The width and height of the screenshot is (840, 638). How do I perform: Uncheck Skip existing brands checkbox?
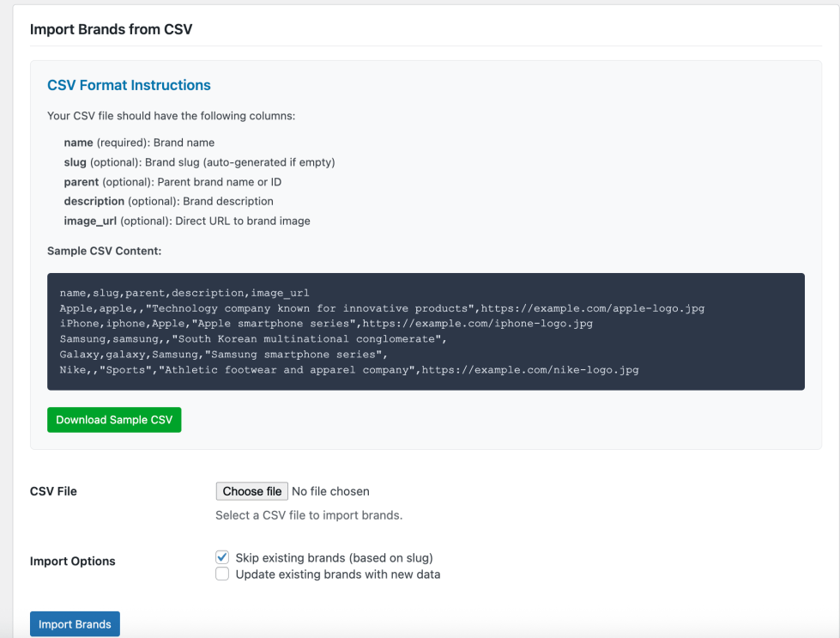tap(222, 557)
